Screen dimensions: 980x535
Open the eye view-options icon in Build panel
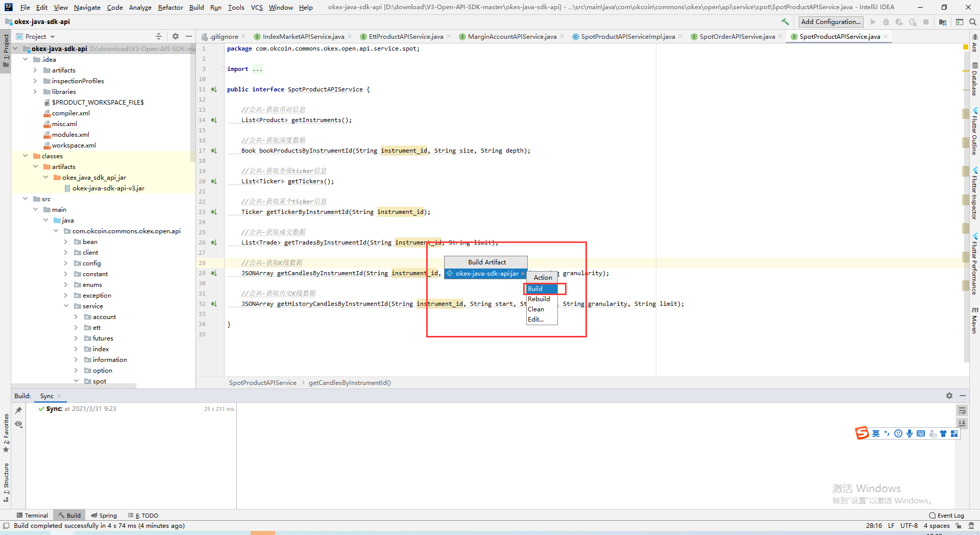[18, 424]
